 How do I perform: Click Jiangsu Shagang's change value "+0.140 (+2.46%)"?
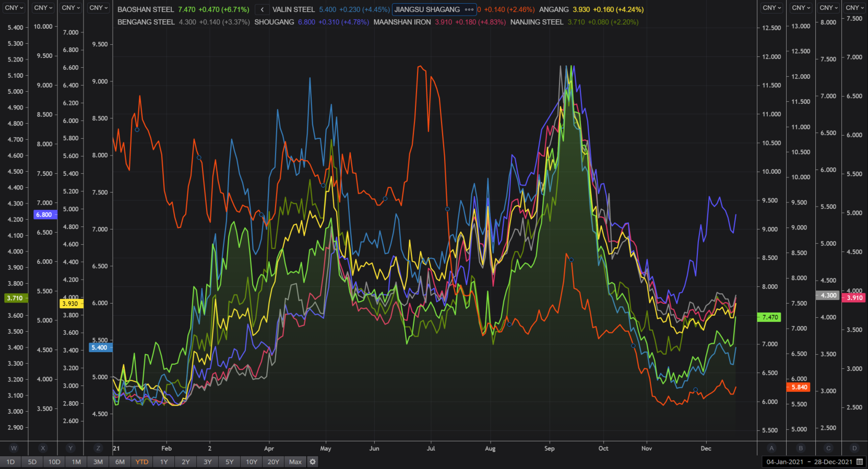point(509,9)
